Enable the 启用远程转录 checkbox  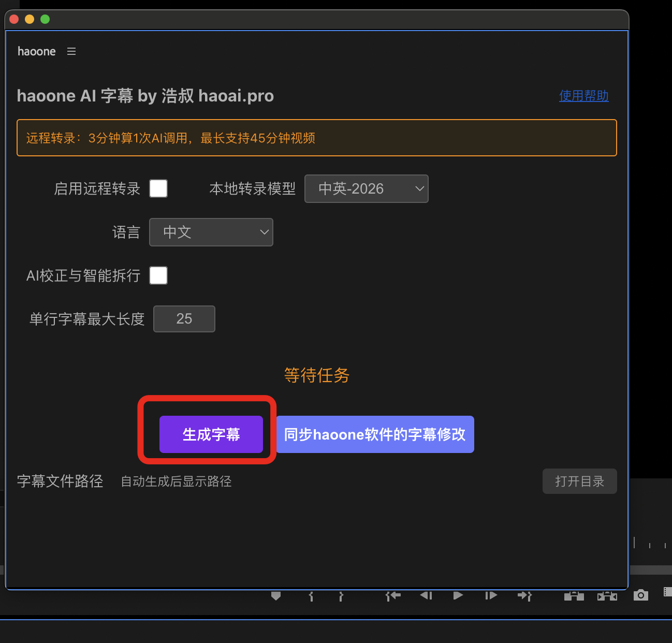[x=158, y=188]
